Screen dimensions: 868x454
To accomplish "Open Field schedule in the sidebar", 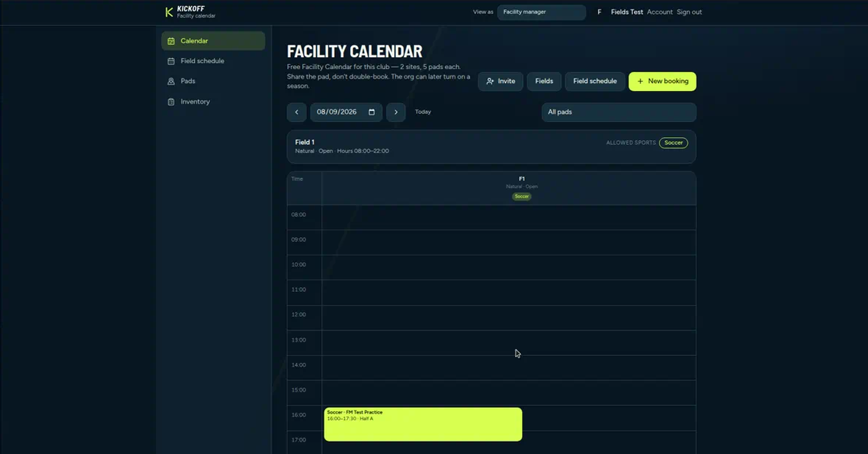I will [x=213, y=61].
